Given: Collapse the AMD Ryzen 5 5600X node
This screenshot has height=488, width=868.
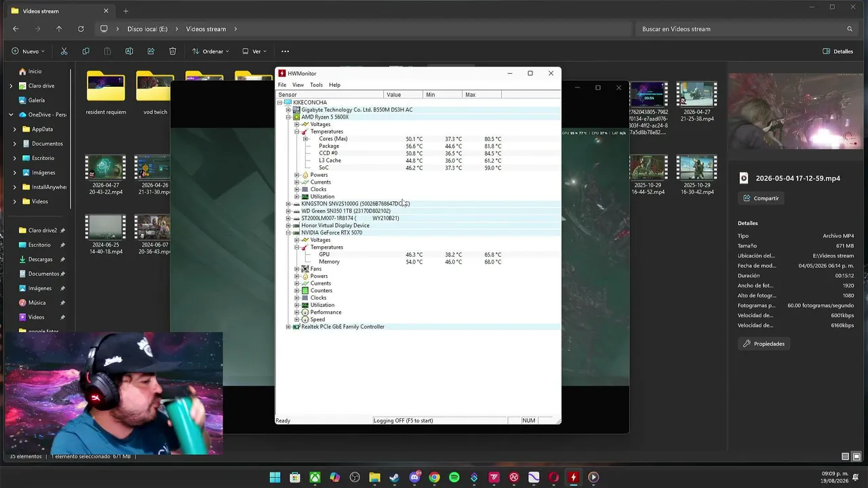Looking at the screenshot, I should coord(288,117).
